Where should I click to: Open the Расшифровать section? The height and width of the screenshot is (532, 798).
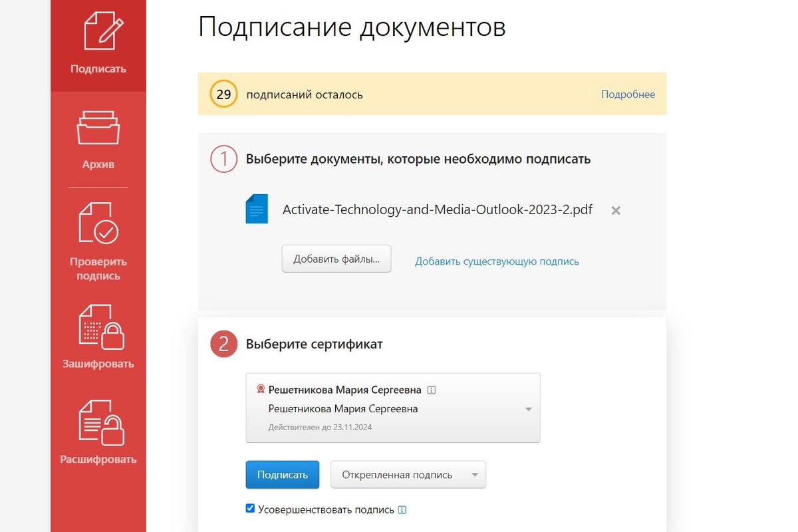coord(98,432)
